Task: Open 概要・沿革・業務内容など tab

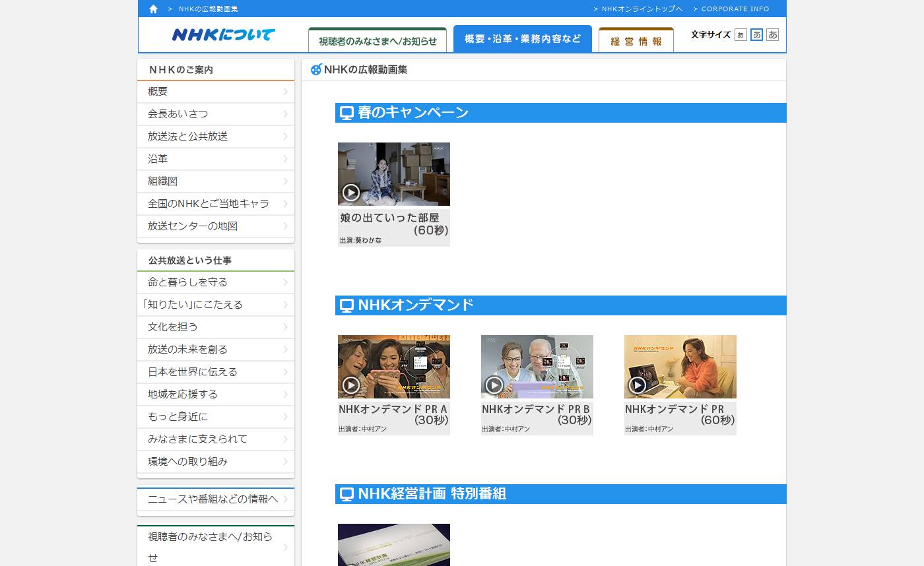Action: point(523,39)
